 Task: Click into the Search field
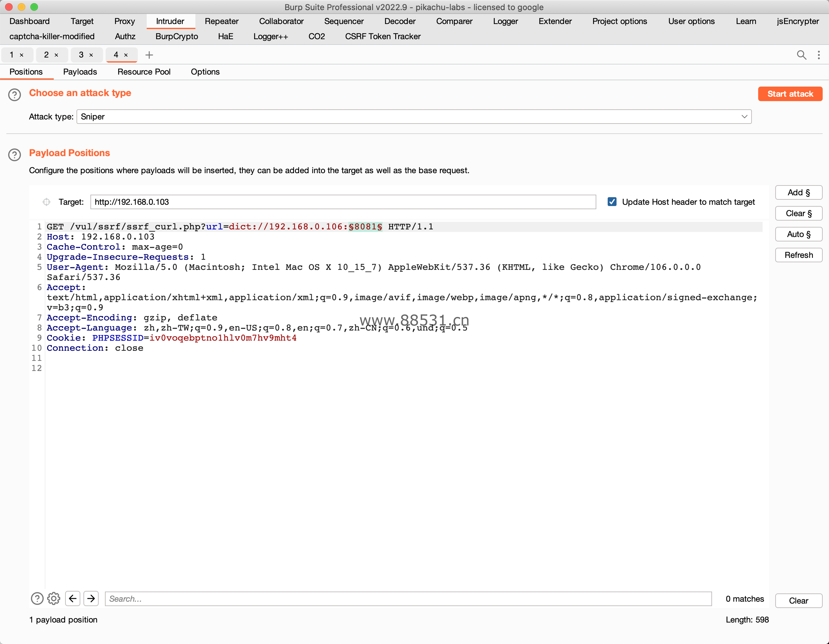point(408,599)
